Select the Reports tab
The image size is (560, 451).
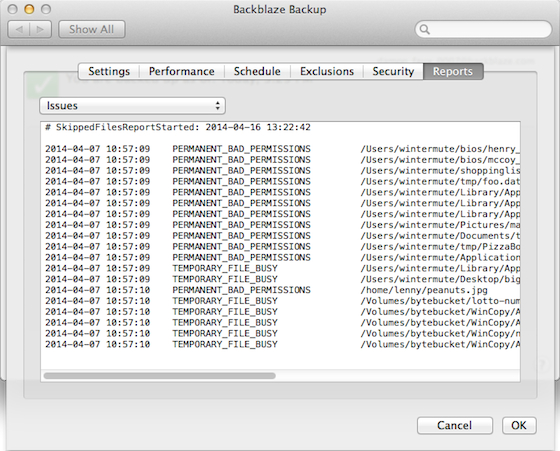[453, 71]
